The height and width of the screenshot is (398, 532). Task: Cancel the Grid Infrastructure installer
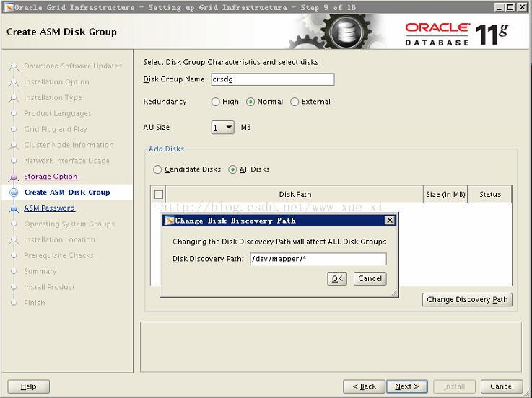tap(502, 386)
